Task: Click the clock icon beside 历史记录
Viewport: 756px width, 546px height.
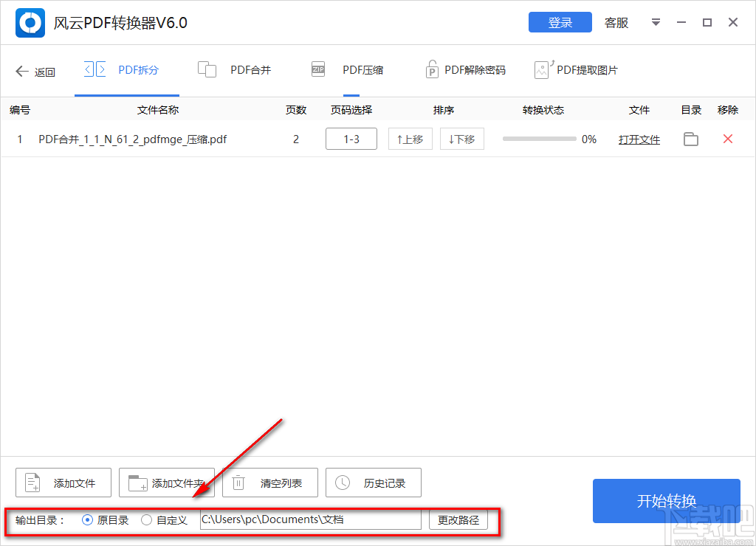Action: [342, 483]
